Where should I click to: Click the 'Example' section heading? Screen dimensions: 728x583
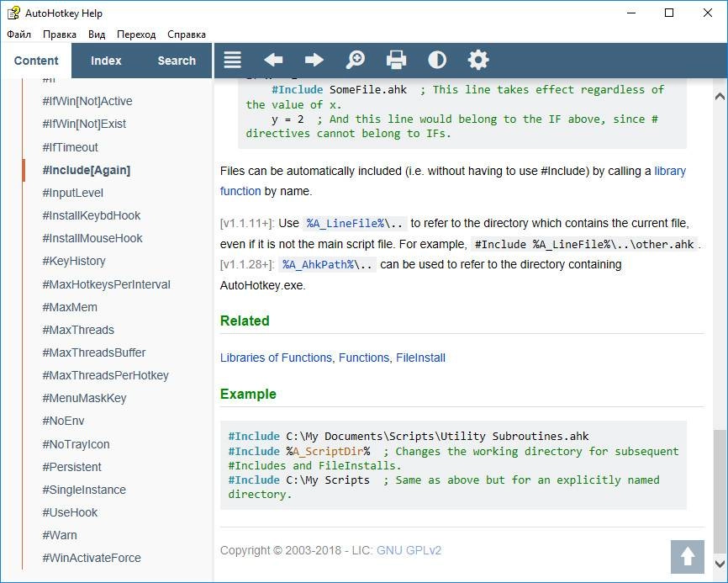pyautogui.click(x=248, y=395)
